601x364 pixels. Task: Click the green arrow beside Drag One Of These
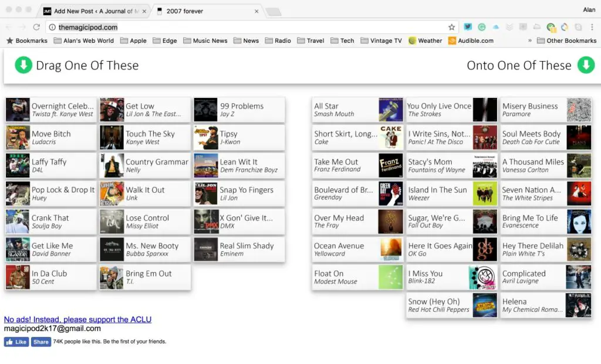coord(23,65)
